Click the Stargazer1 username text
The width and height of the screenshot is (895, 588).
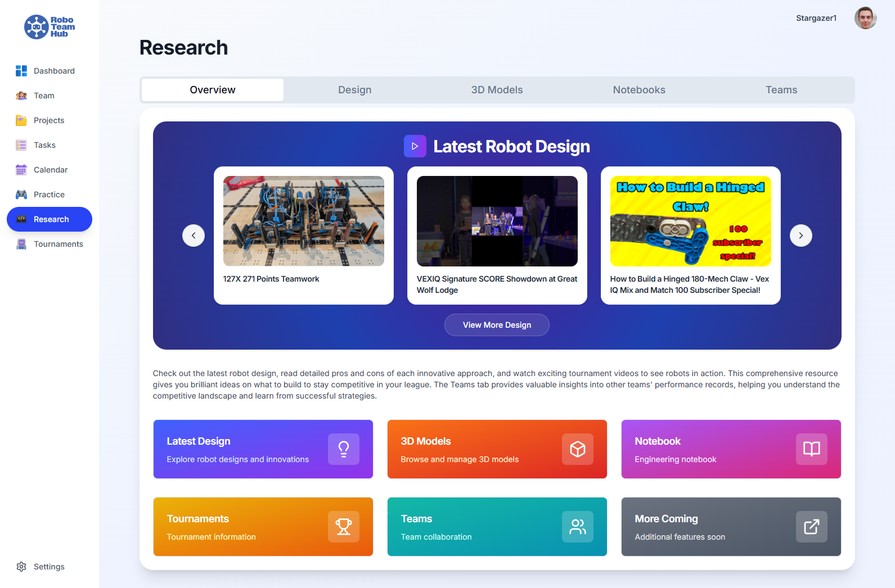pyautogui.click(x=816, y=18)
